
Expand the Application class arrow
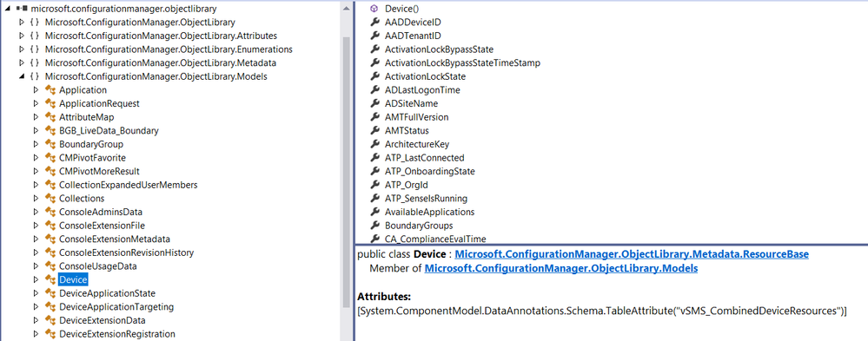36,90
